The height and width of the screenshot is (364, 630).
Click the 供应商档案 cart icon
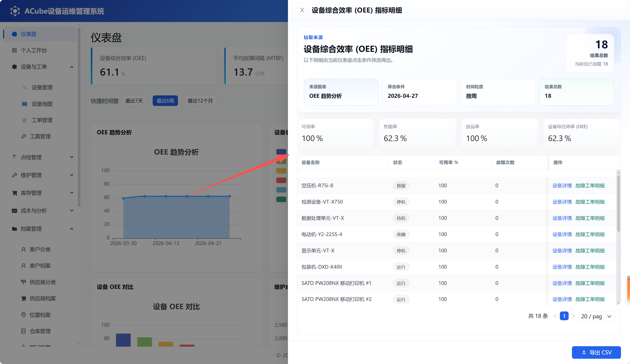pos(24,298)
